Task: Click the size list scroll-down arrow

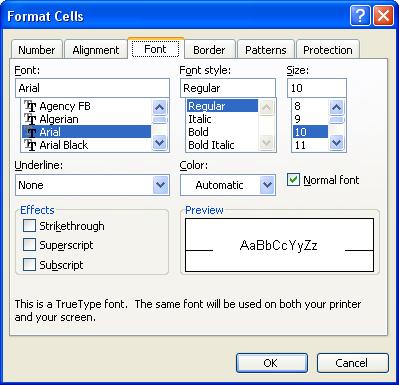Action: (x=336, y=143)
